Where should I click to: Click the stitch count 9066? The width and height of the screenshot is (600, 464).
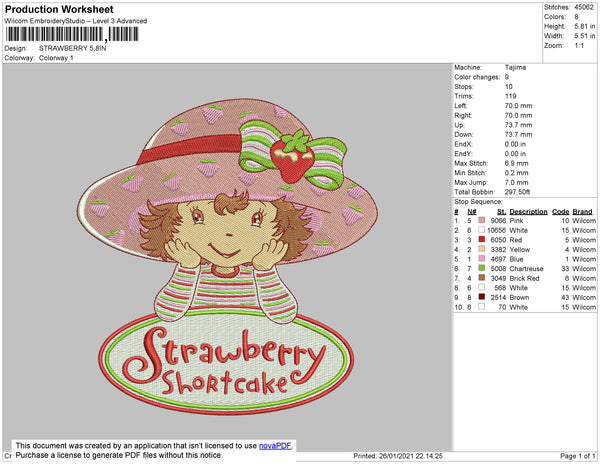(x=498, y=221)
